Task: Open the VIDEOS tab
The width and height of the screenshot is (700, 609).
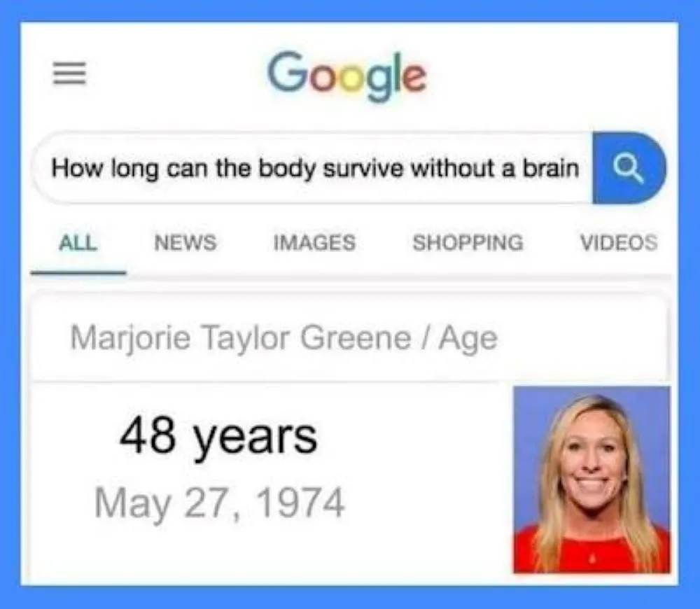Action: coord(619,242)
